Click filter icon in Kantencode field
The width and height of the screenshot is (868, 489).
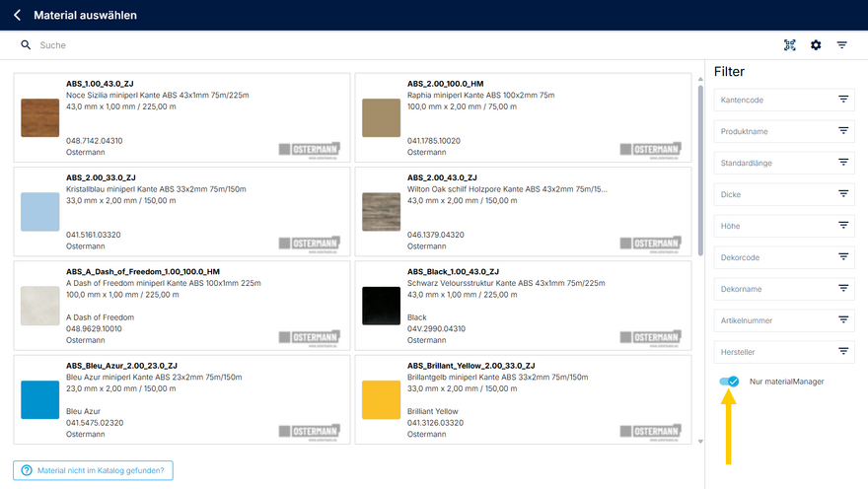pos(843,100)
